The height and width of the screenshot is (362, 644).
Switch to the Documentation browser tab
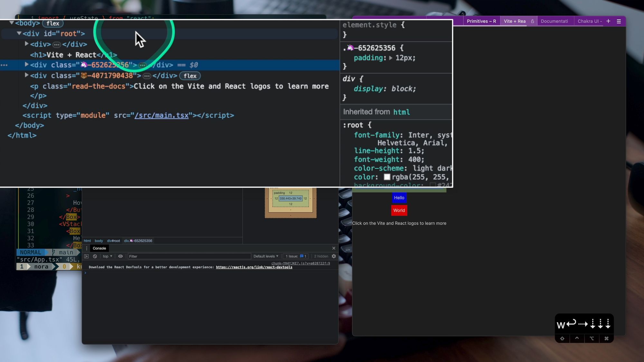coord(554,21)
